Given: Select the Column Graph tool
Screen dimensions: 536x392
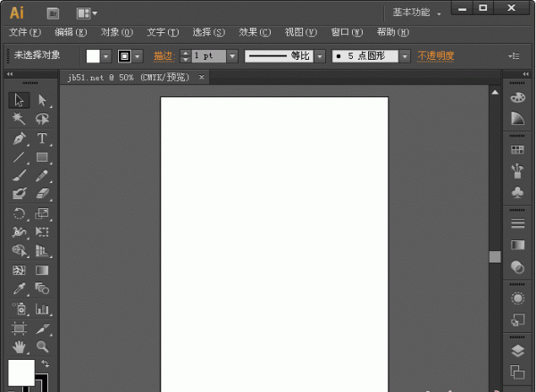Looking at the screenshot, I should (42, 309).
